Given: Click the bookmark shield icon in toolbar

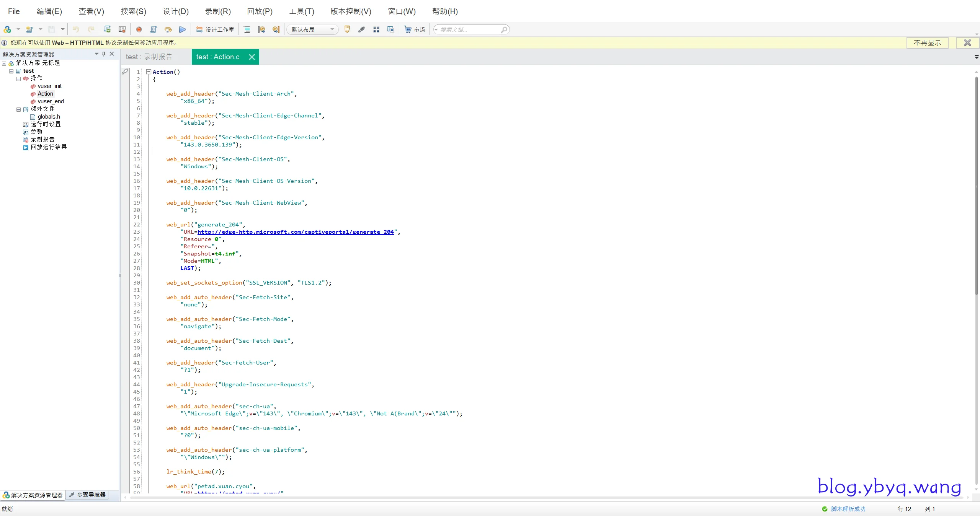Looking at the screenshot, I should [347, 29].
